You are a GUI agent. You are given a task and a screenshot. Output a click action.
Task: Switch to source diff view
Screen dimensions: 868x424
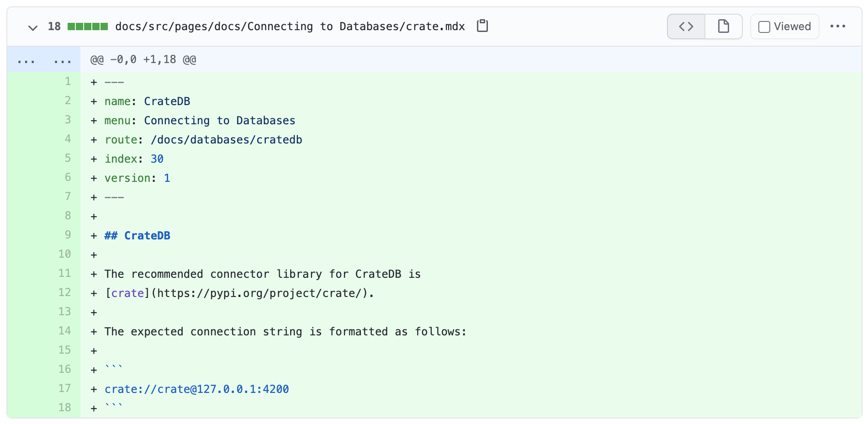click(x=686, y=26)
